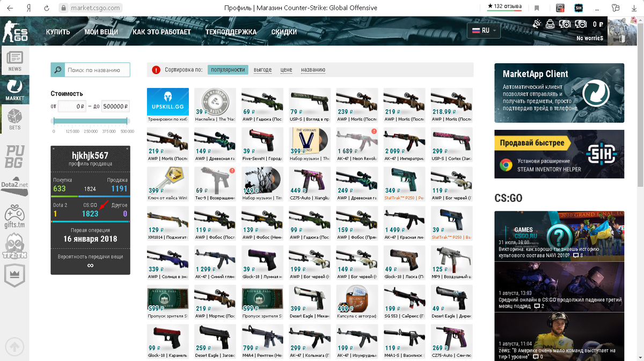Click the search by name input field
Image resolution: width=644 pixels, height=361 pixels.
pos(97,70)
